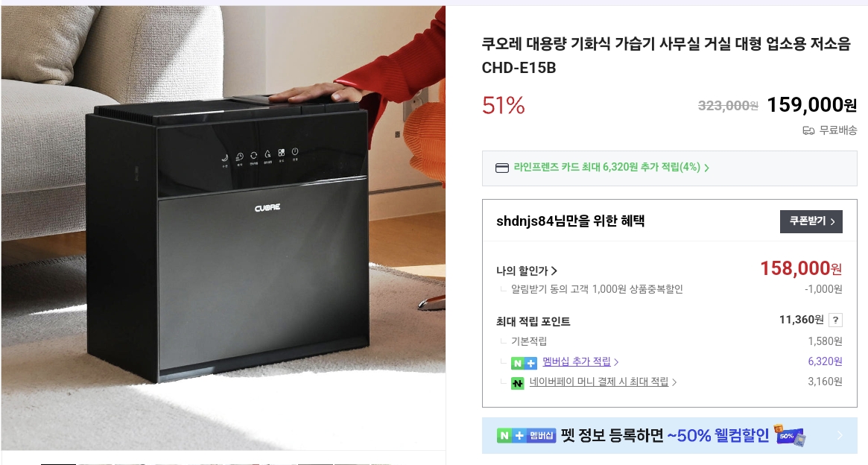Click the arrow at right of pet banner
This screenshot has width=868, height=465.
pos(840,436)
